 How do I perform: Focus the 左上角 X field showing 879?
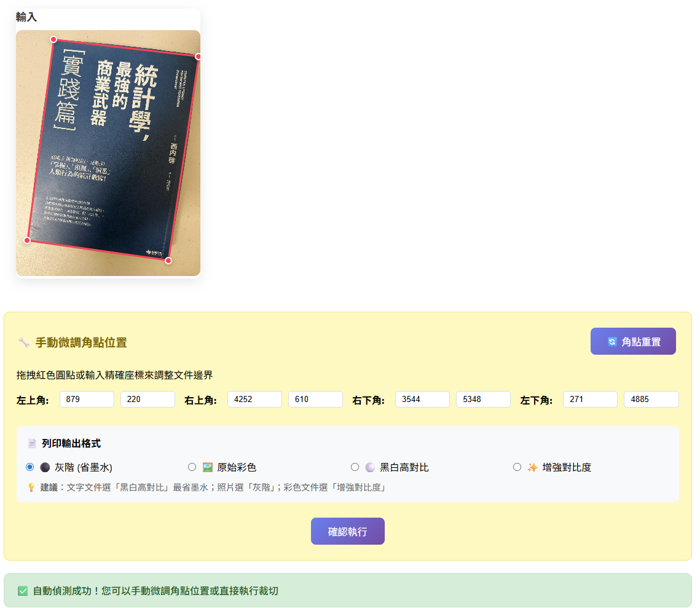87,399
